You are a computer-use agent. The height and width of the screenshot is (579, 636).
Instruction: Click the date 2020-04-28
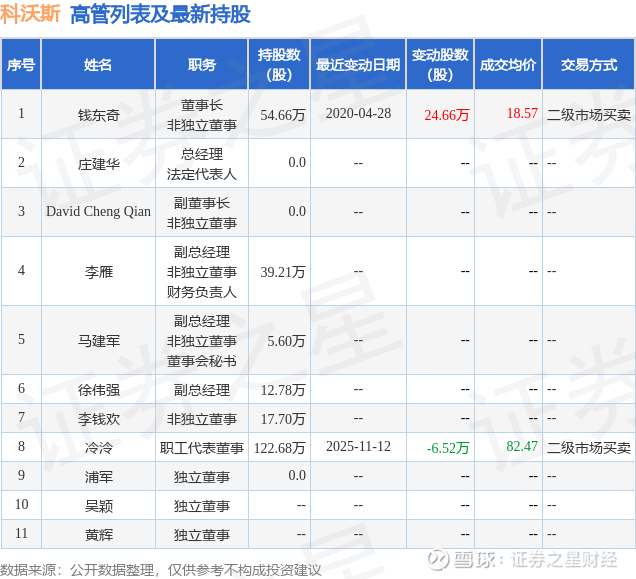[x=358, y=113]
